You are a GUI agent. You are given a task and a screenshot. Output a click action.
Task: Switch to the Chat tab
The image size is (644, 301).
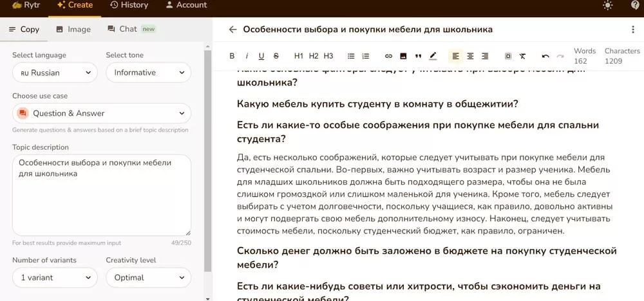[131, 29]
